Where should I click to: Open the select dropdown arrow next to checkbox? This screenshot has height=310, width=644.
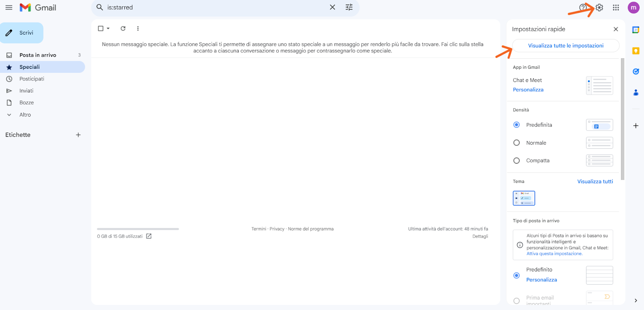tap(108, 29)
